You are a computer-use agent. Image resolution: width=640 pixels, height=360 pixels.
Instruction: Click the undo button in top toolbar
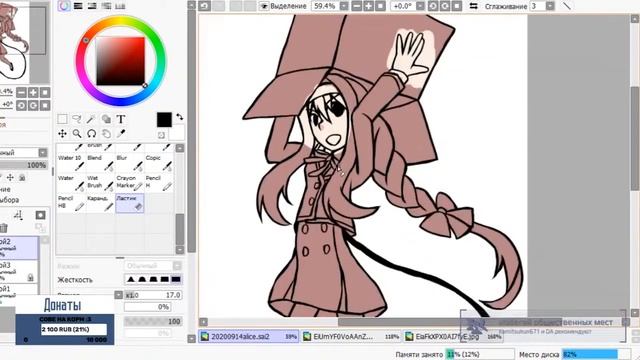[204, 6]
